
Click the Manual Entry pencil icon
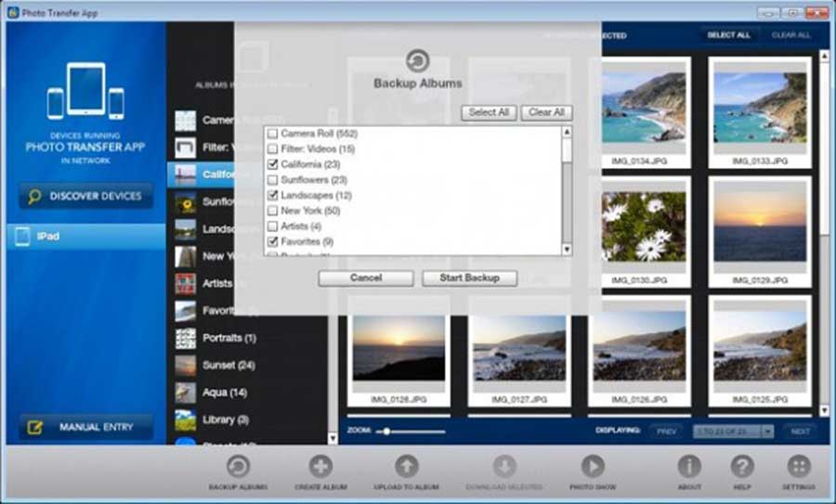pyautogui.click(x=35, y=427)
